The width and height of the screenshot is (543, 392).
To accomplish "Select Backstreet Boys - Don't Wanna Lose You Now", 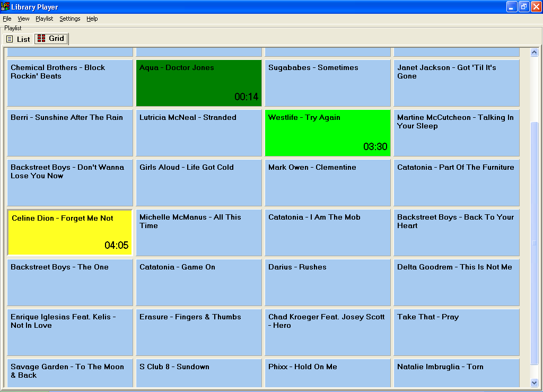I will 70,183.
